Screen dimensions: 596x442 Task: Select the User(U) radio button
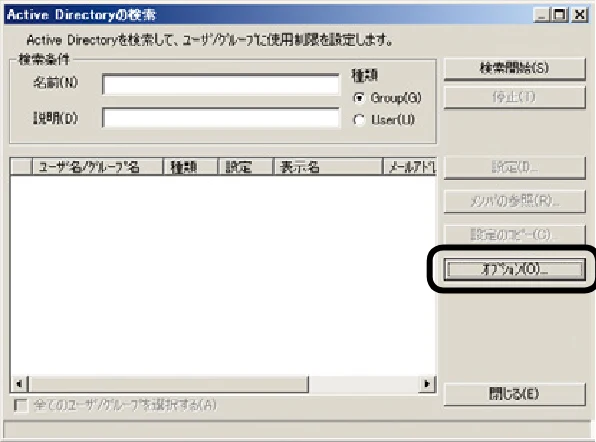pyautogui.click(x=359, y=120)
